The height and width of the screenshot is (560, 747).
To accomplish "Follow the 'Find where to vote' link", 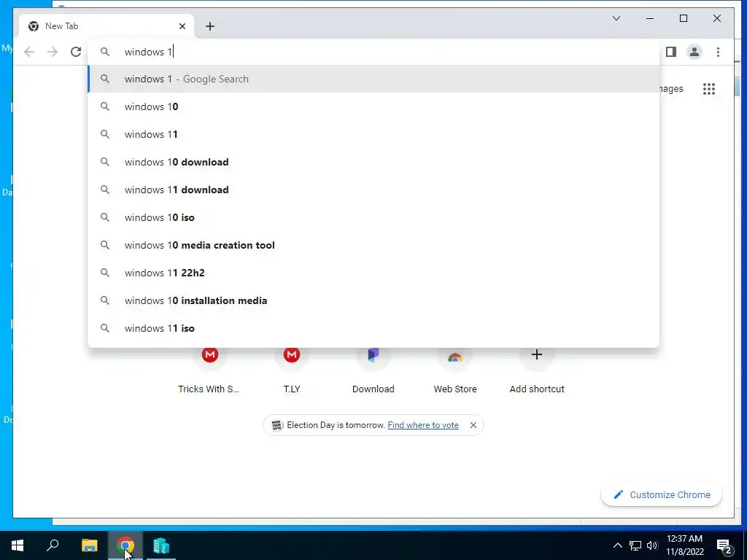I will pos(423,425).
